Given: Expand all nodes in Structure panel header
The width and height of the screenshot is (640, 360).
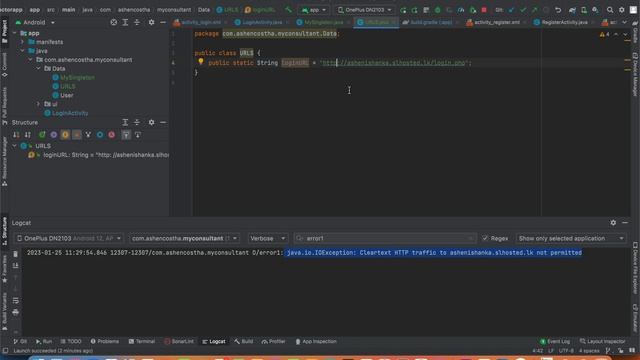Looking at the screenshot, I should coord(125,122).
